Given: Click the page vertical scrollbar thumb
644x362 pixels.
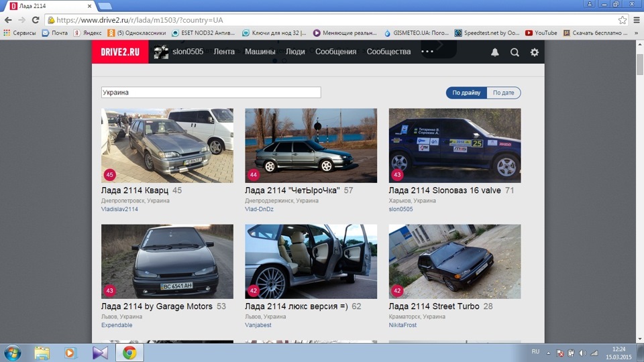Looking at the screenshot, I should point(640,64).
